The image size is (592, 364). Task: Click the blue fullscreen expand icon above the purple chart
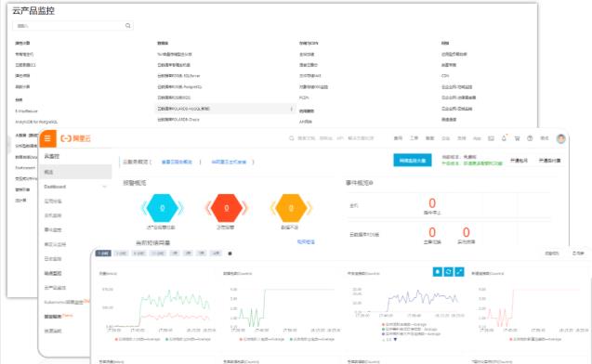click(x=459, y=271)
